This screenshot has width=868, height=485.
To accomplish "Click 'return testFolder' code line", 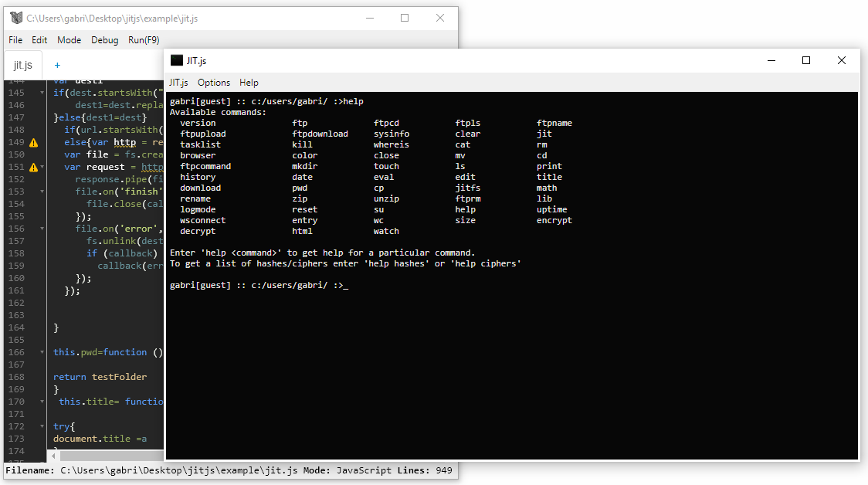I will tap(100, 377).
